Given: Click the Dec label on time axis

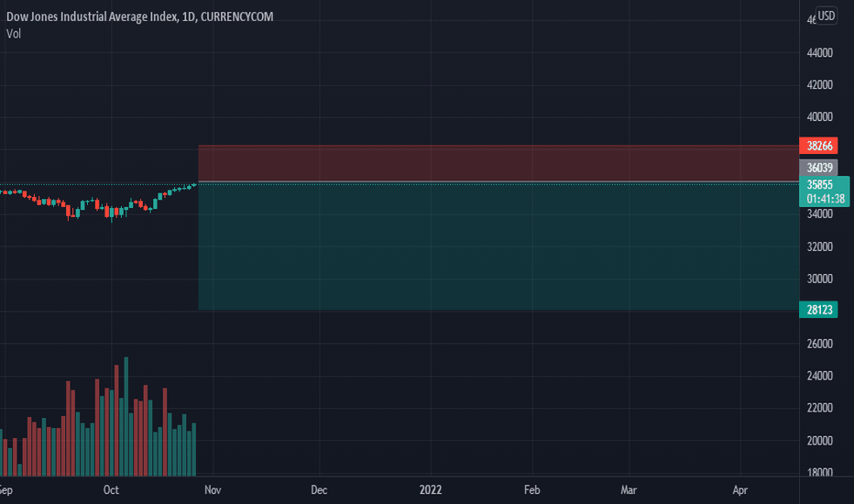Looking at the screenshot, I should click(319, 490).
